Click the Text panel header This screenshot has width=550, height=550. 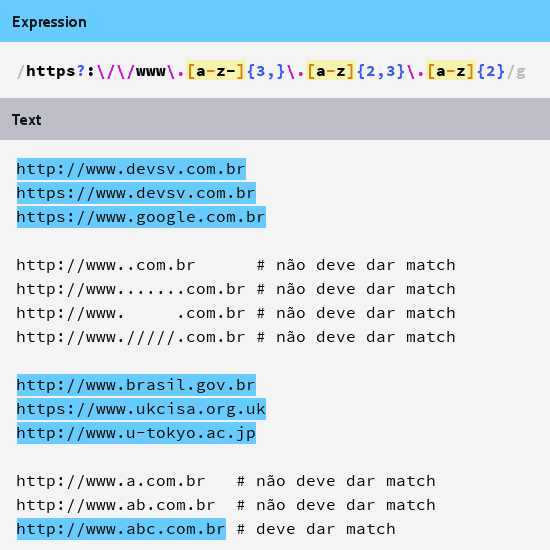tap(275, 119)
